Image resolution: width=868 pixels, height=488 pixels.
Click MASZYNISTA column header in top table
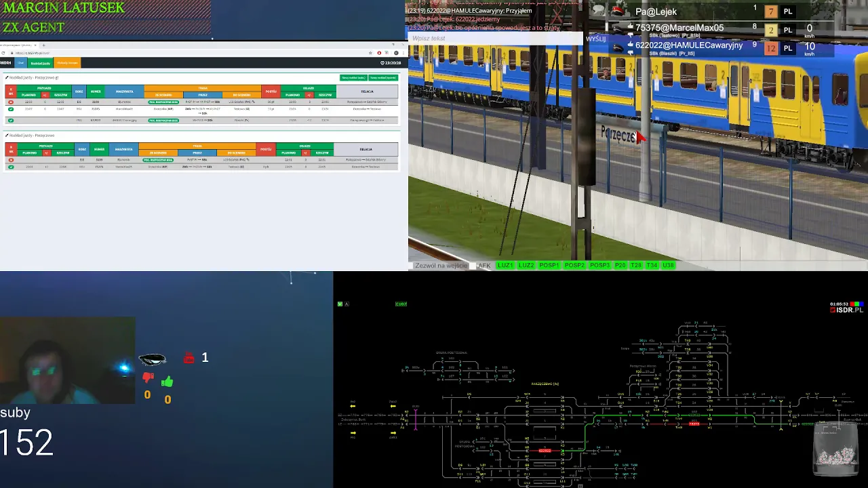coord(124,91)
